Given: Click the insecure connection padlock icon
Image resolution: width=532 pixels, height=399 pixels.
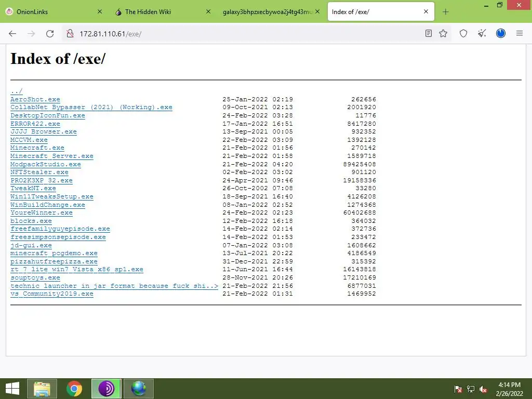Looking at the screenshot, I should coord(70,34).
